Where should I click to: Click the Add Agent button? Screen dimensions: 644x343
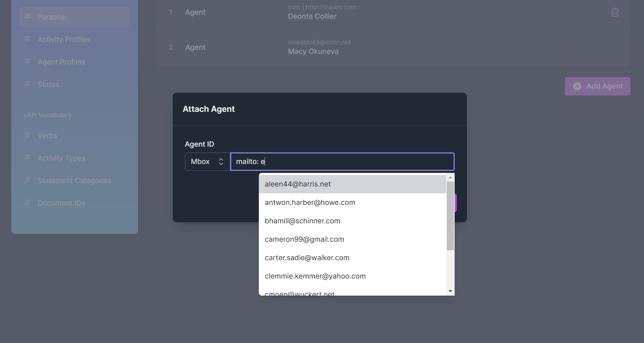click(597, 86)
